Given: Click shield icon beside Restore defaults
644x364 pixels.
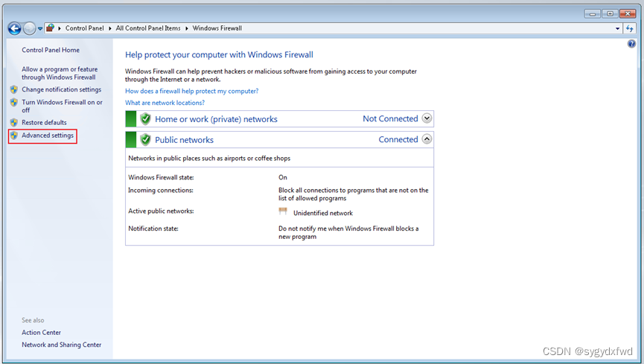Looking at the screenshot, I should 14,122.
